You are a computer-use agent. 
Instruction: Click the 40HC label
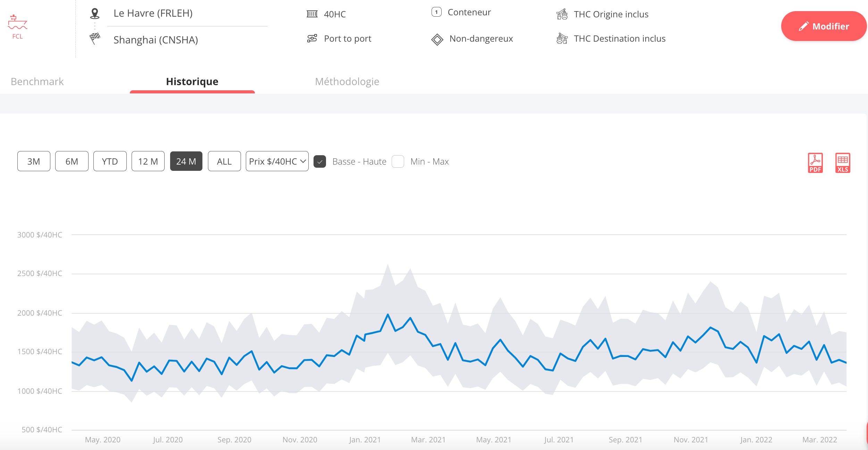coord(335,14)
